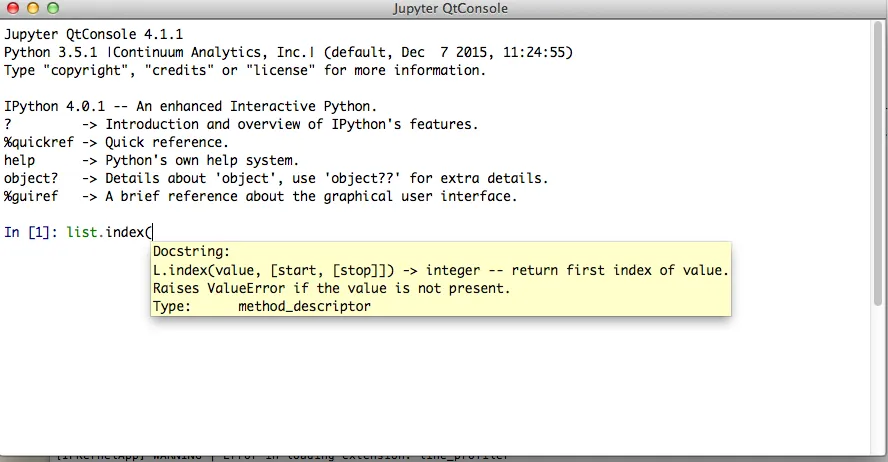
Task: Click the "Jupyter QtConsole" window title
Action: 445,8
